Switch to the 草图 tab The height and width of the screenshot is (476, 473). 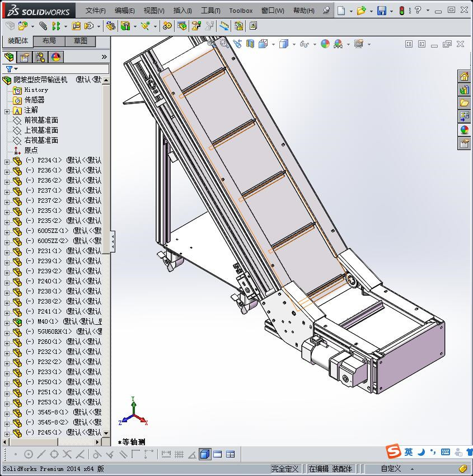click(x=81, y=41)
